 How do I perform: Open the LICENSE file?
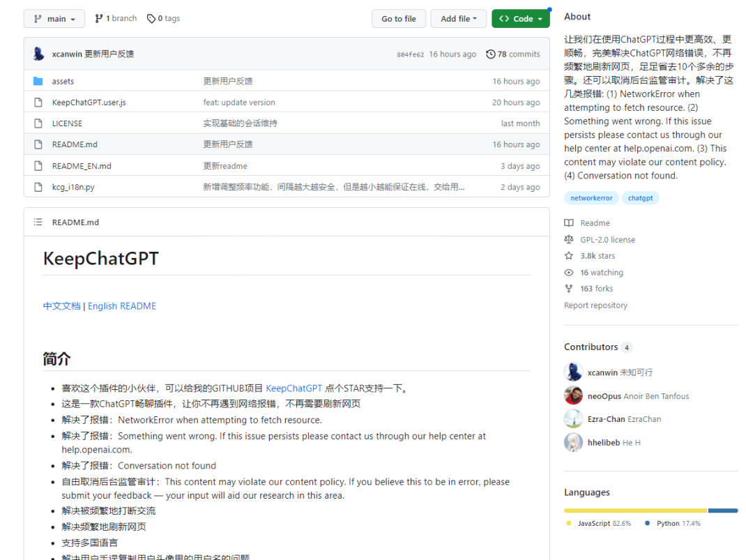pos(67,123)
